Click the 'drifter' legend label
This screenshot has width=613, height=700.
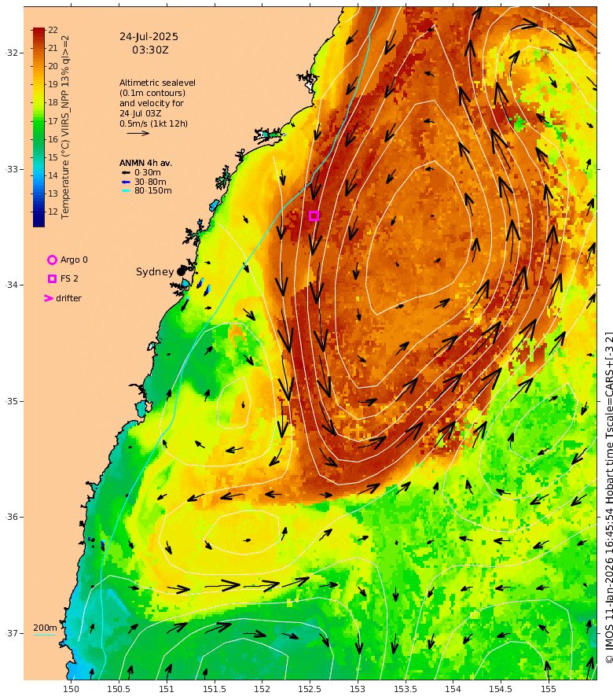[x=68, y=298]
